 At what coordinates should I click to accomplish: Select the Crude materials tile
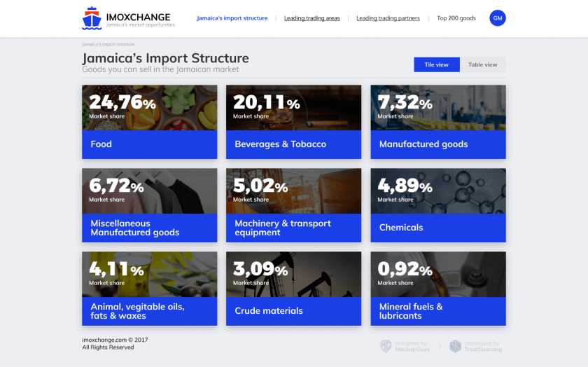coord(293,289)
